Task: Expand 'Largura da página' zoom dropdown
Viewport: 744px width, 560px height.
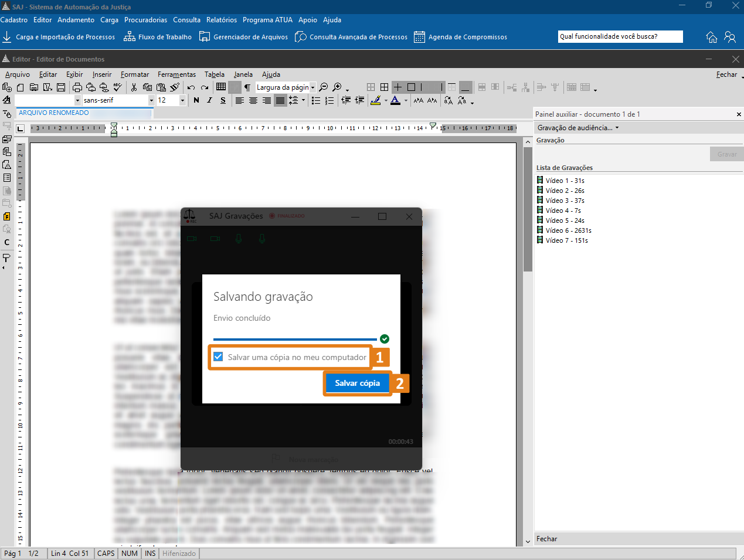Action: click(x=312, y=87)
